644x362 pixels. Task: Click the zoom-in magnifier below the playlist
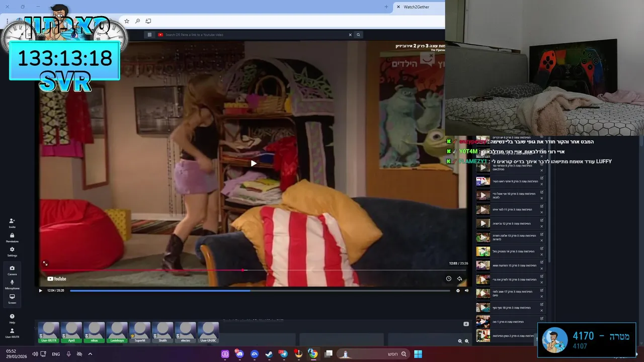460,341
